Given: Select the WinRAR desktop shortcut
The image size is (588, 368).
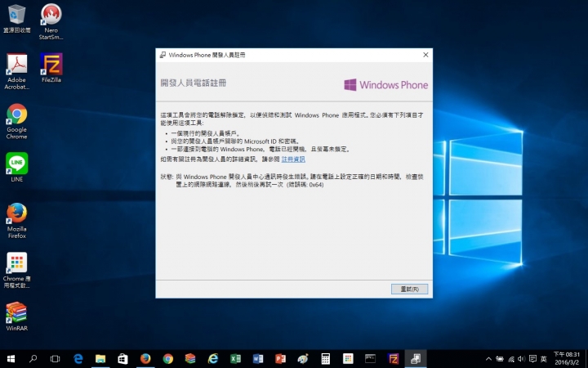Looking at the screenshot, I should pyautogui.click(x=17, y=316).
